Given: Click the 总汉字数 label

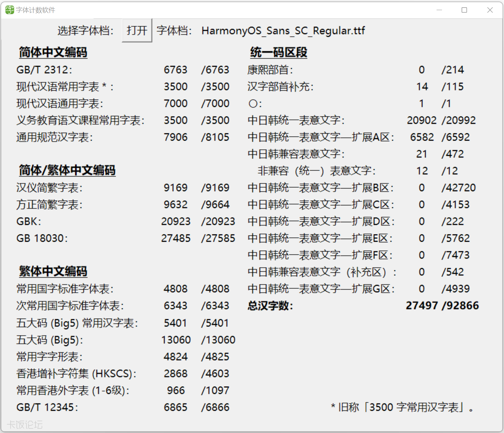Looking at the screenshot, I should pyautogui.click(x=270, y=306).
